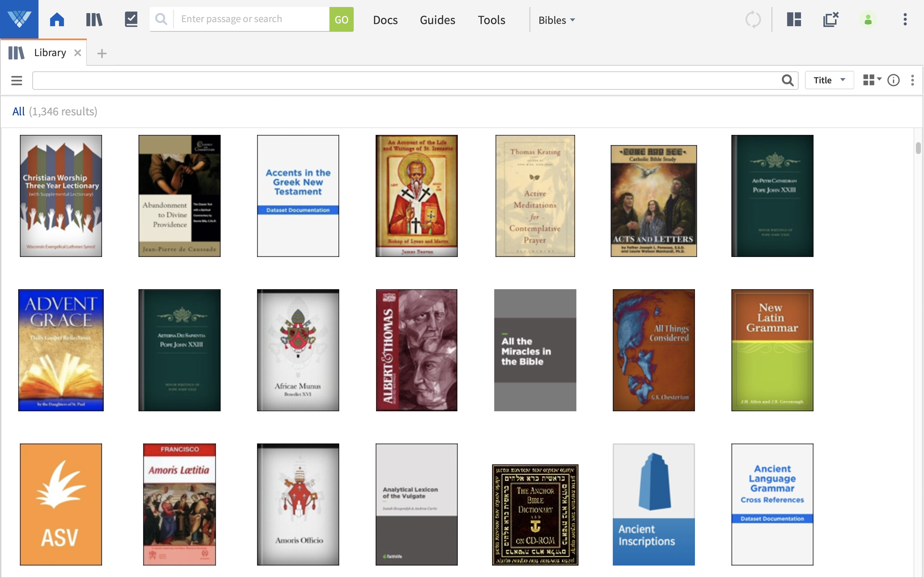
Task: Open Accents in the Greek New Testament
Action: pos(298,196)
